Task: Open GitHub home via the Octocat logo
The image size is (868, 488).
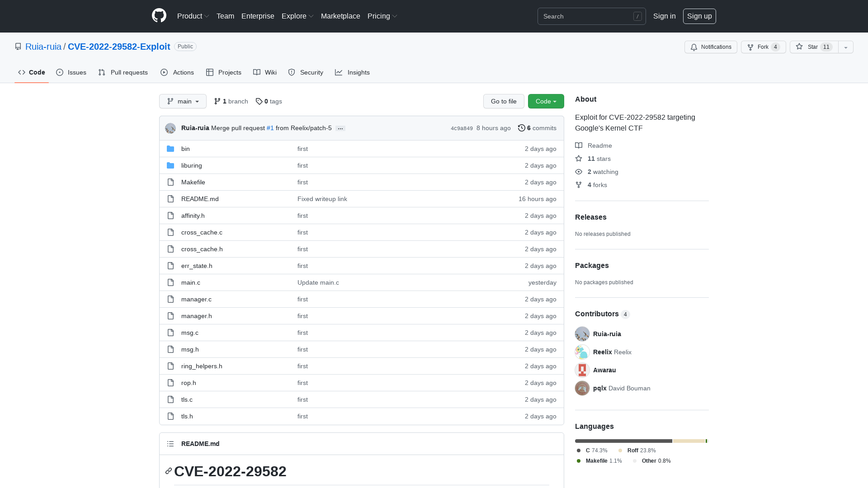Action: 159,16
